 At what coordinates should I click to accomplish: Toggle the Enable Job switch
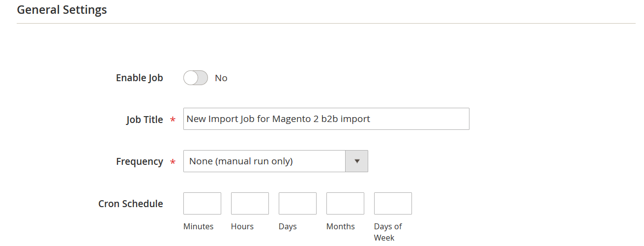point(196,78)
